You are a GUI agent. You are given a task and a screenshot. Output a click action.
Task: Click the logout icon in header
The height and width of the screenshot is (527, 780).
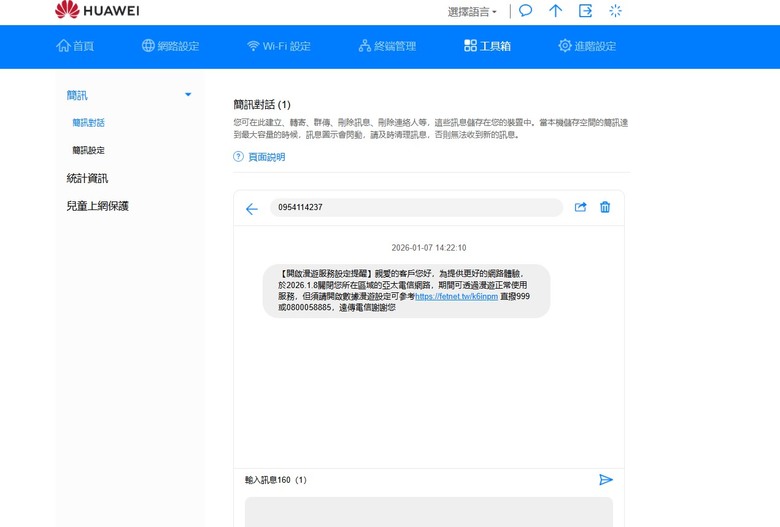(585, 10)
